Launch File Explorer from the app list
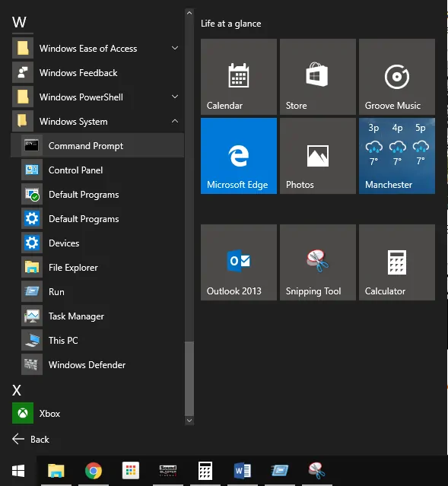 pyautogui.click(x=97, y=268)
